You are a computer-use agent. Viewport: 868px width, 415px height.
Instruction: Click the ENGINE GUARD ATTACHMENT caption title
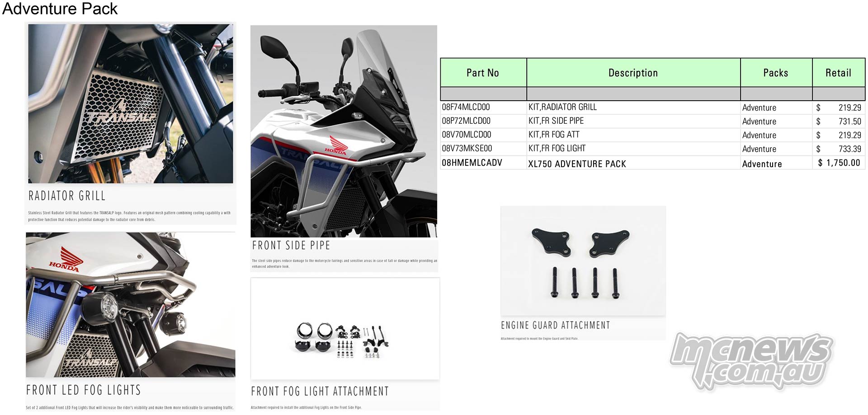555,325
